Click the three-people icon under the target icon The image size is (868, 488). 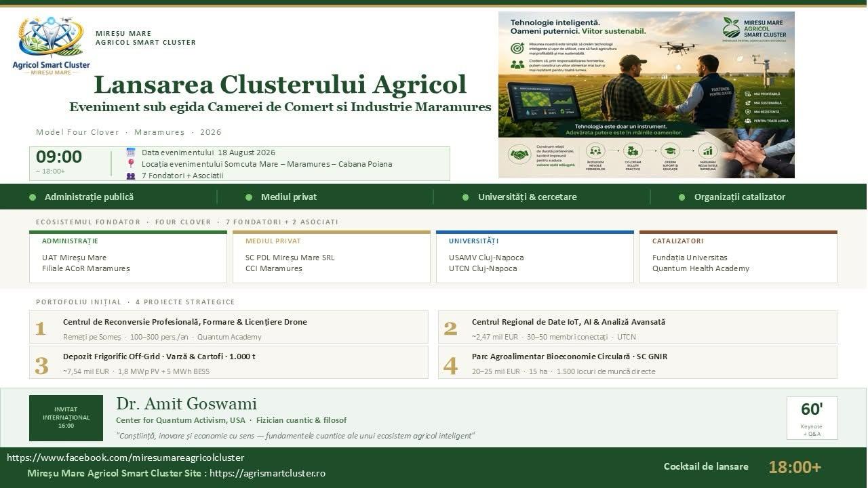(517, 65)
